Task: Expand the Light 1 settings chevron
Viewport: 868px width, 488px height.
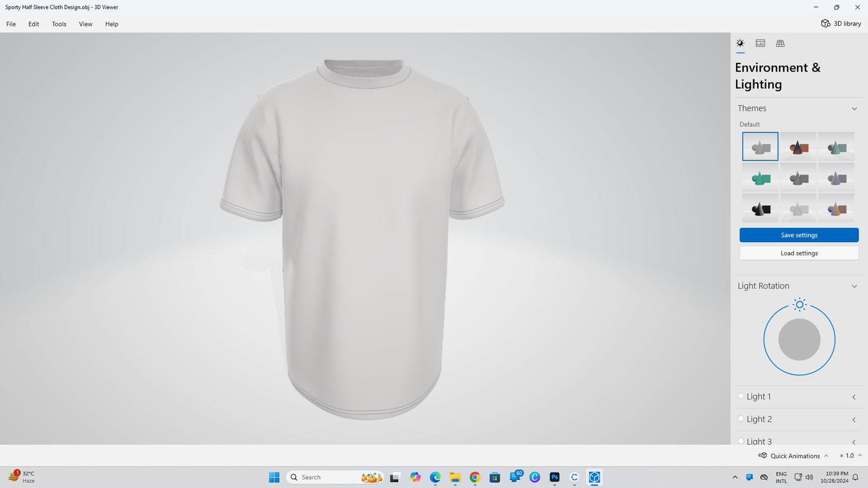Action: 854,397
